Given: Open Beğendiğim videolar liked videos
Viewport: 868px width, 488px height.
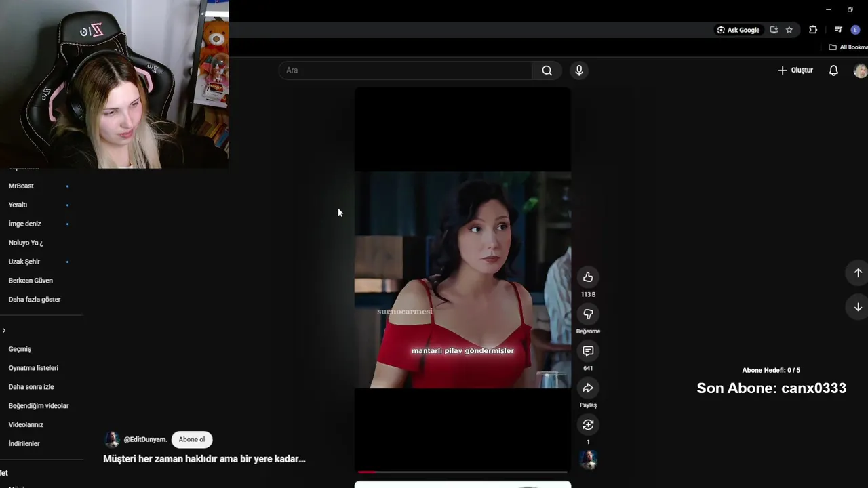Looking at the screenshot, I should 39,406.
